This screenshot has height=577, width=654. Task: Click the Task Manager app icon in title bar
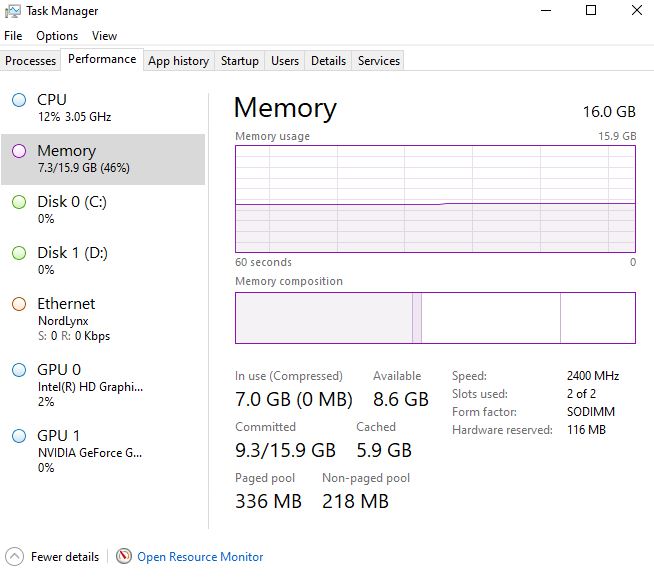pos(13,11)
